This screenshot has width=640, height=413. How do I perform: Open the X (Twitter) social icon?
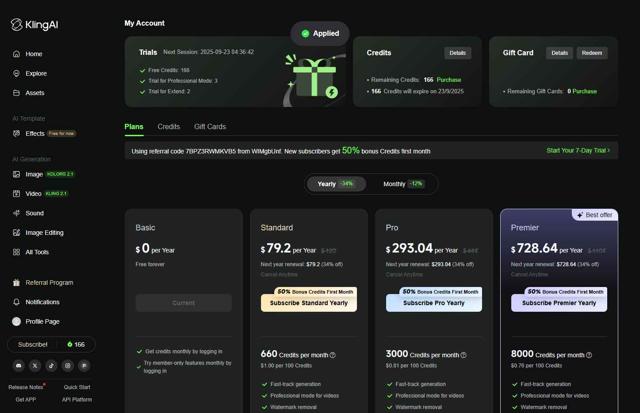point(35,366)
